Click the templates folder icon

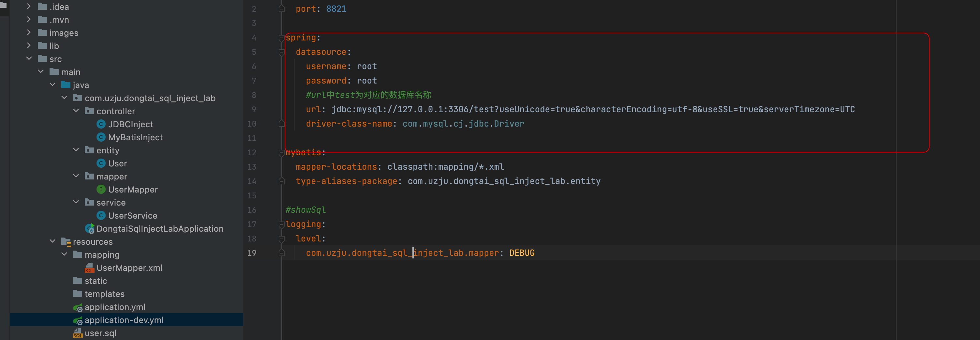coord(78,294)
